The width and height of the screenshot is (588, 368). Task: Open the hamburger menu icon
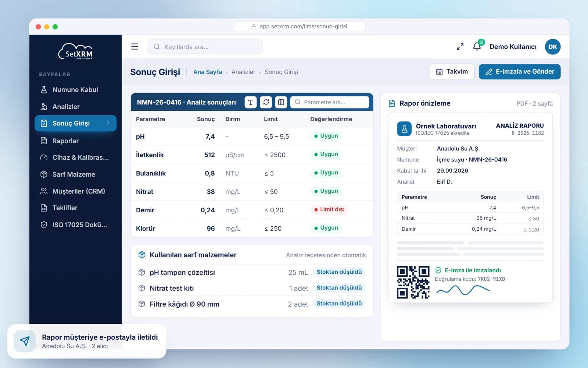tap(135, 47)
